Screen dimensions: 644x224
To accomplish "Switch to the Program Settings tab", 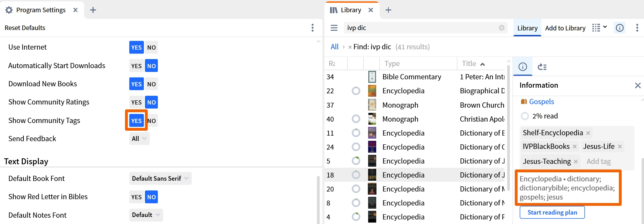I will (41, 10).
